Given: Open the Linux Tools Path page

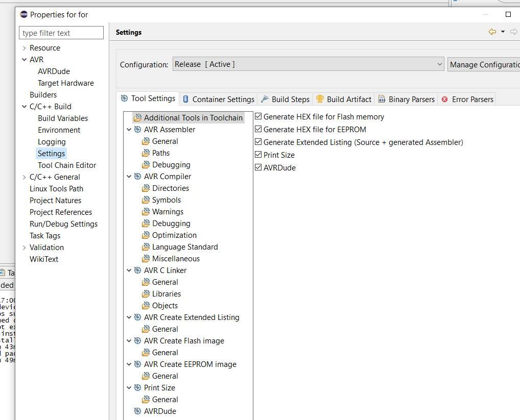Looking at the screenshot, I should pos(56,189).
